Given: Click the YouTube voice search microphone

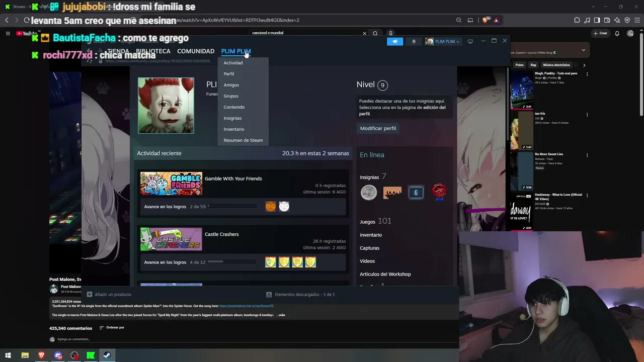Looking at the screenshot, I should click(390, 33).
